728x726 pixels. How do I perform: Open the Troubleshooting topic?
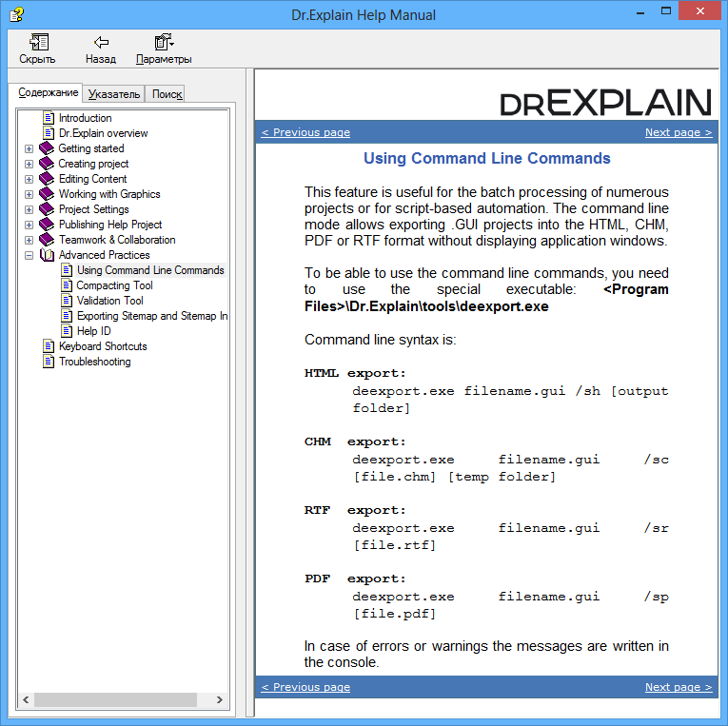(x=95, y=362)
